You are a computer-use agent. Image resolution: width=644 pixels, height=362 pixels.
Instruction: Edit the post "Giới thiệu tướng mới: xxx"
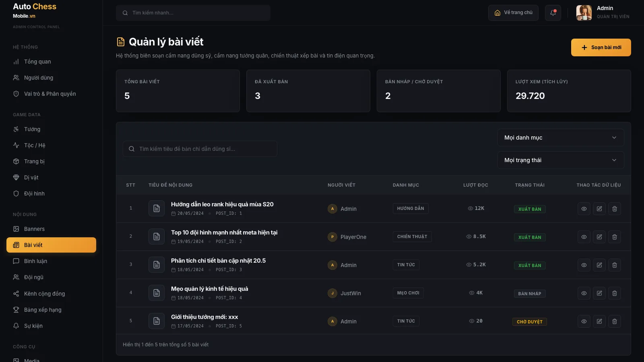599,321
